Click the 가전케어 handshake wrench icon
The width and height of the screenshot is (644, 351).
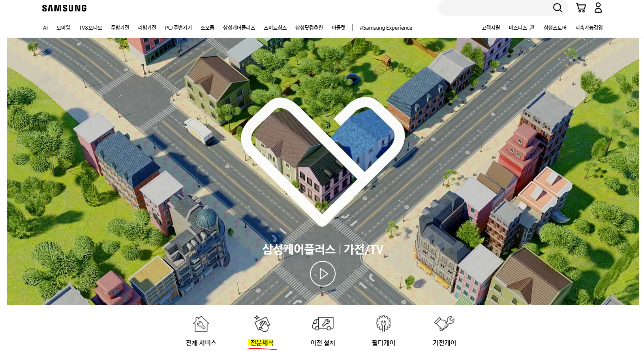[444, 324]
